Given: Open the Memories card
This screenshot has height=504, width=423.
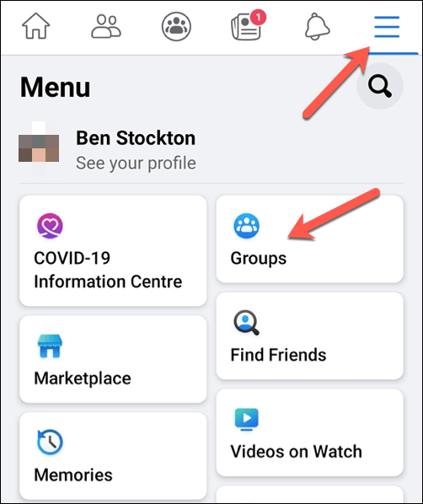Looking at the screenshot, I should 113,456.
